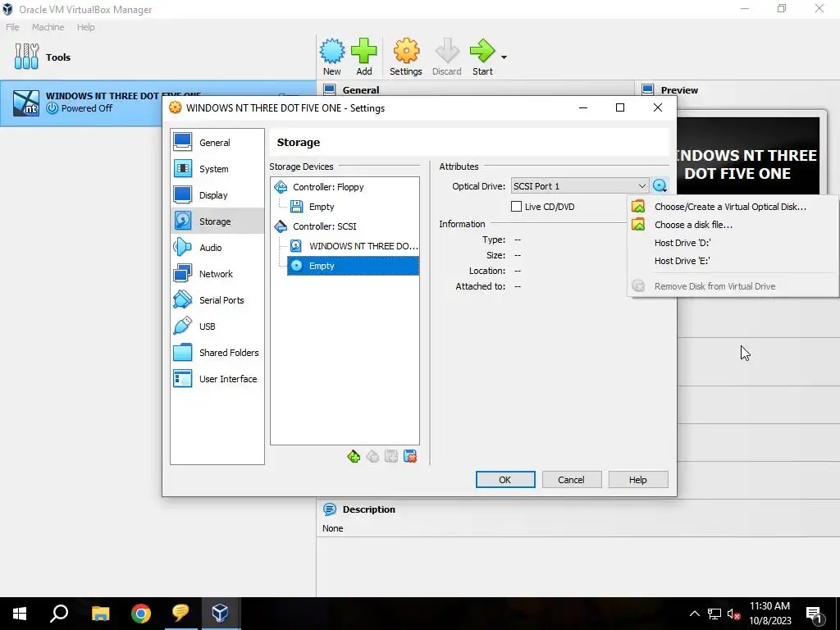The image size is (840, 630).
Task: Click the remove attachment icon with red X
Action: tap(410, 456)
